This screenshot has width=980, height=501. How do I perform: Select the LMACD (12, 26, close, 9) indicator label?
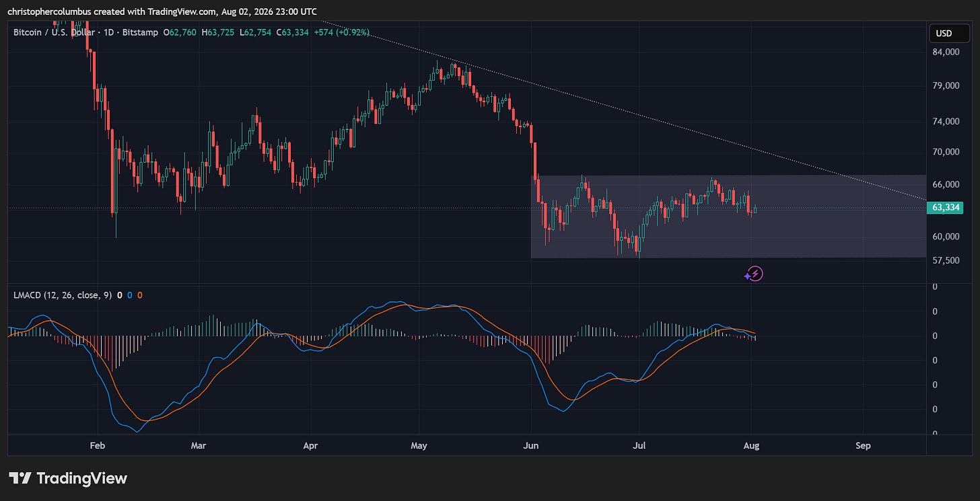click(63, 295)
